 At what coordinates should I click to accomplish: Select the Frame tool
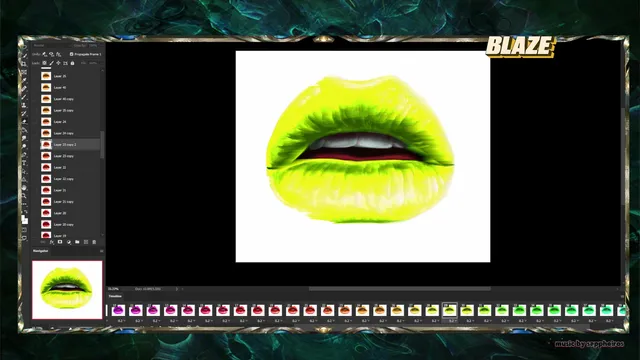tap(24, 72)
